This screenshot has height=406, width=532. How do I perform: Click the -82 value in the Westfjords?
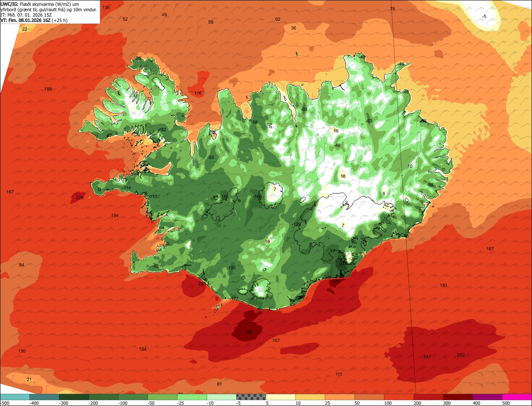[163, 130]
